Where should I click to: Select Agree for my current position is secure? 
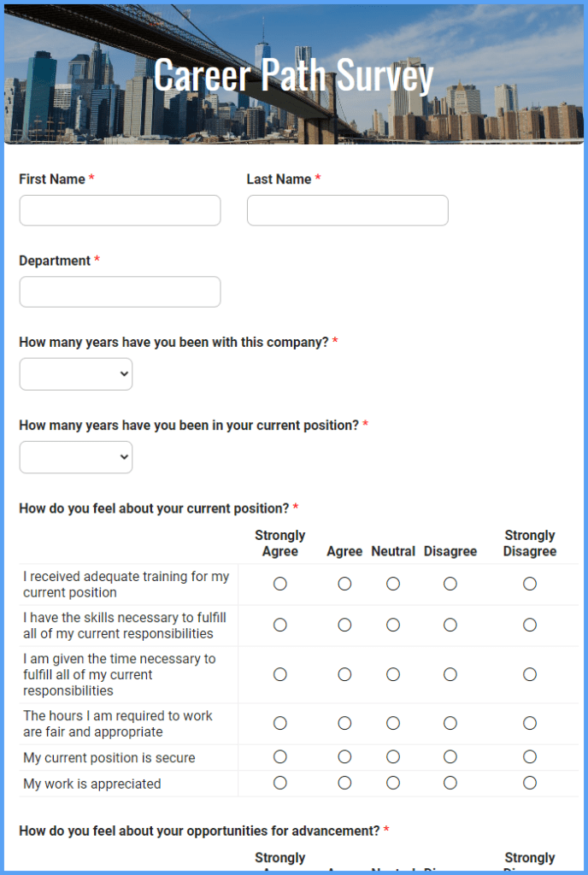click(344, 756)
